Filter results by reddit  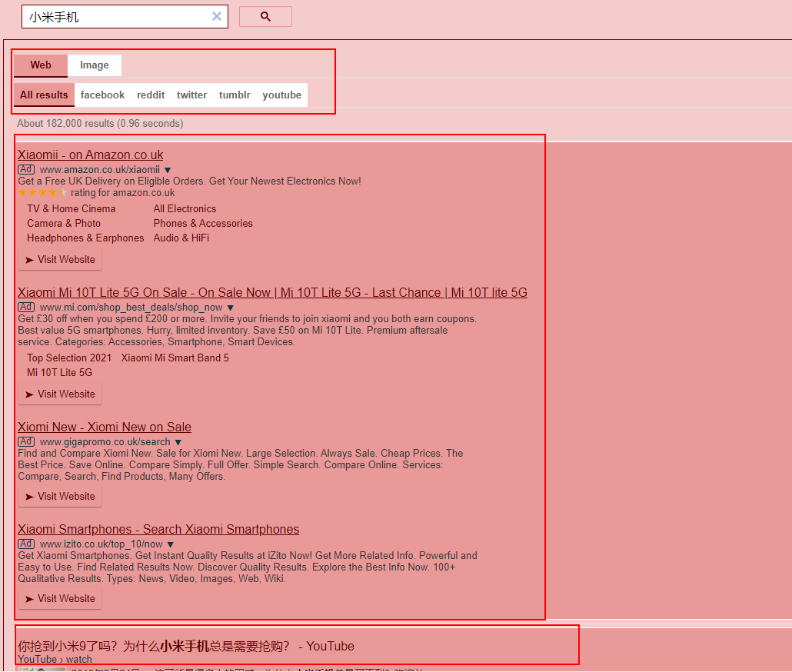tap(151, 95)
